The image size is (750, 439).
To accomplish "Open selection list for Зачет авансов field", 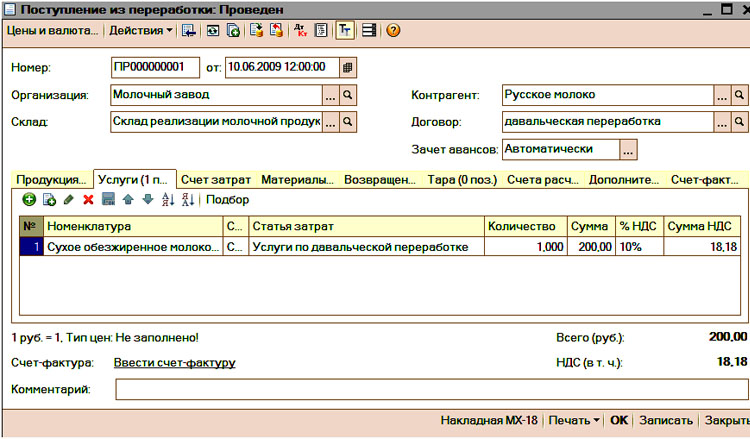I will click(628, 150).
